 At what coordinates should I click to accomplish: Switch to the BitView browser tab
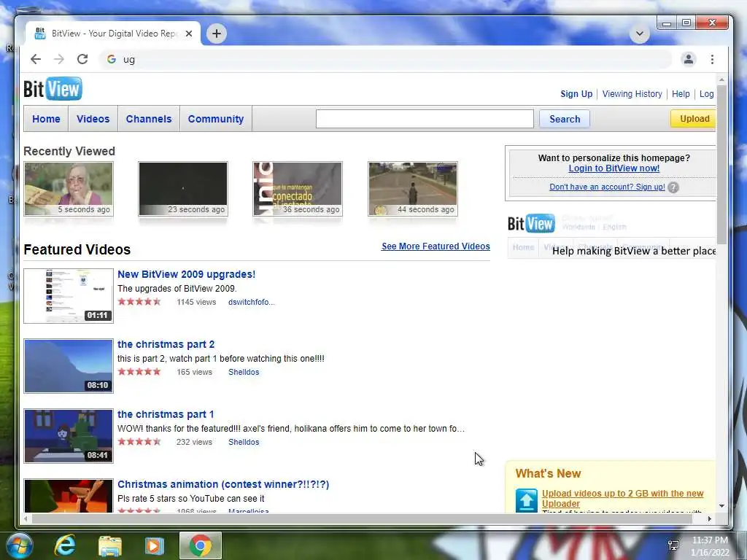(113, 34)
